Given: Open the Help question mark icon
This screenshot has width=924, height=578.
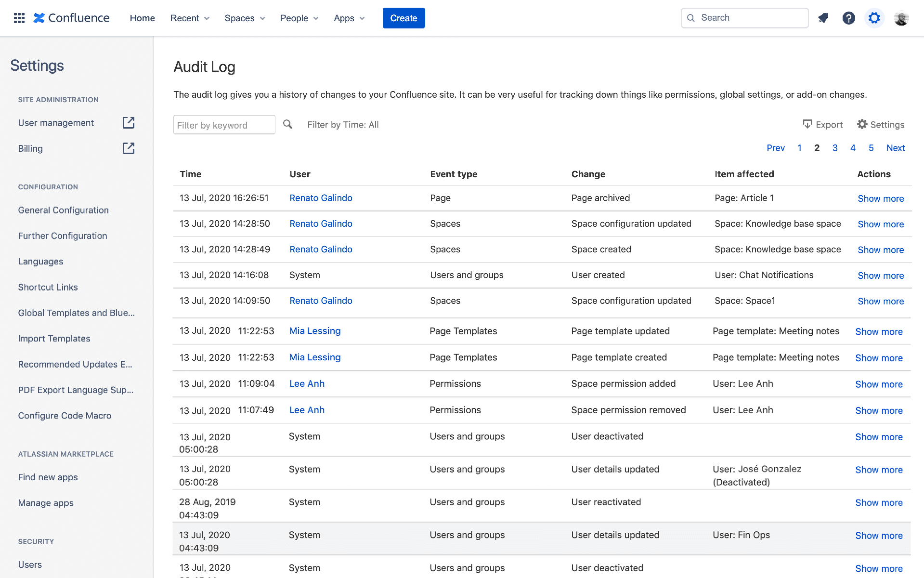Looking at the screenshot, I should (848, 18).
